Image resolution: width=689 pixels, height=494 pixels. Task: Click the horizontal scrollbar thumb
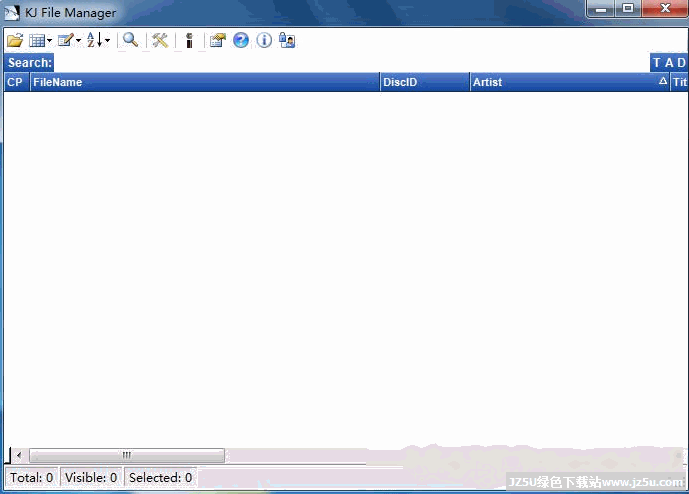tap(127, 455)
